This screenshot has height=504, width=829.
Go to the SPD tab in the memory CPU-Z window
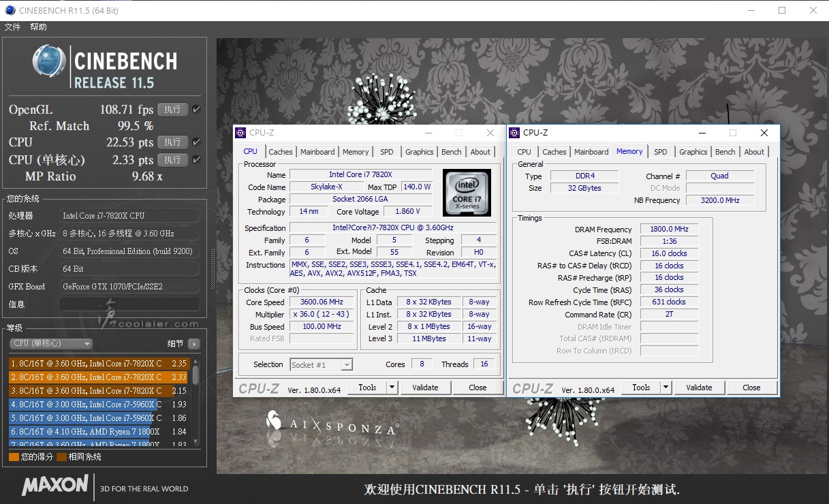(661, 152)
